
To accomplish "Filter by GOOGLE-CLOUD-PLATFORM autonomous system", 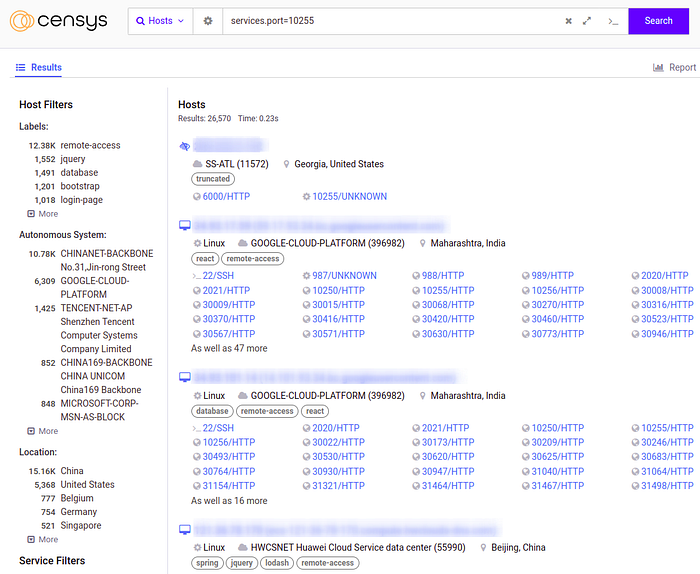I will point(95,287).
